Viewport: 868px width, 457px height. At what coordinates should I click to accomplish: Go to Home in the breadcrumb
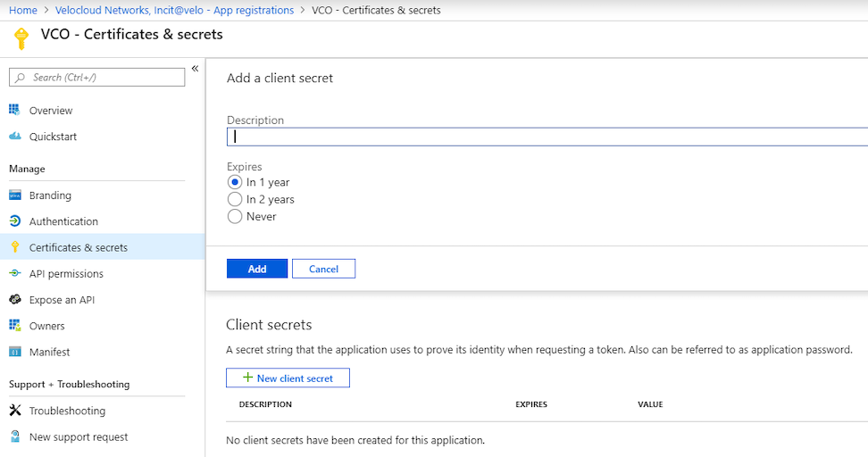point(23,10)
